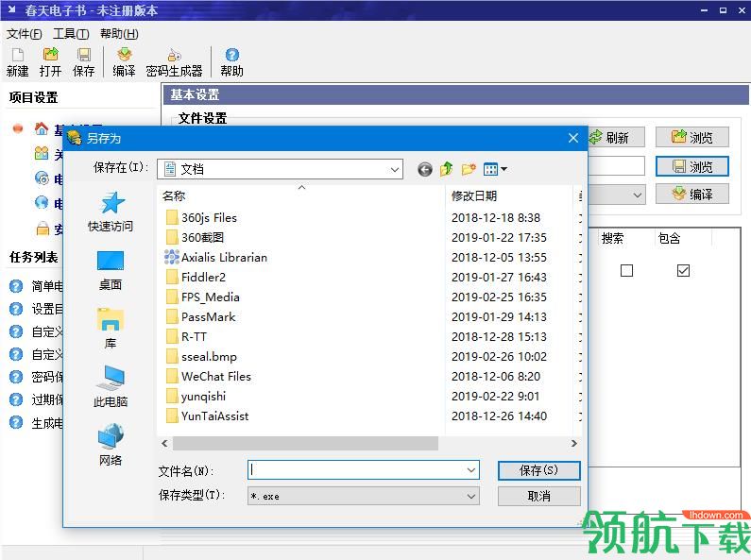Open the 帮助(H) menu
Viewport: 751px width, 560px height.
[119, 34]
